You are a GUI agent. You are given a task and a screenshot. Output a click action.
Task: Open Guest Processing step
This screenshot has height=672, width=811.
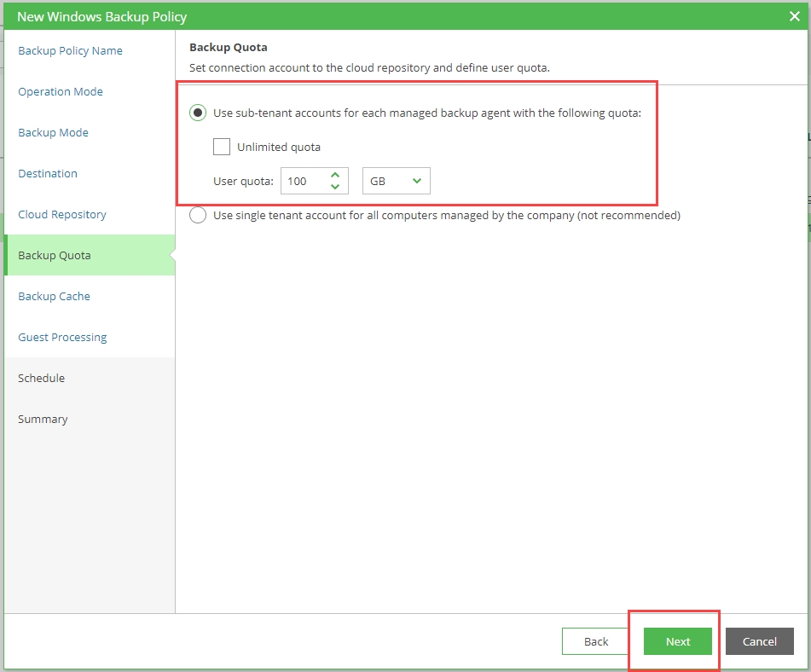[x=62, y=337]
